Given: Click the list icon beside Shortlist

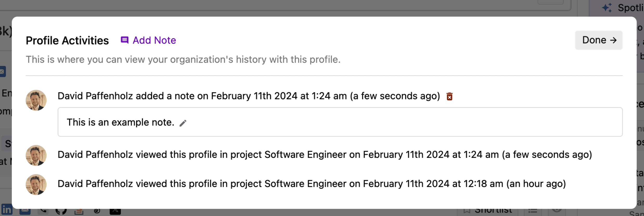Looking at the screenshot, I should [533, 211].
